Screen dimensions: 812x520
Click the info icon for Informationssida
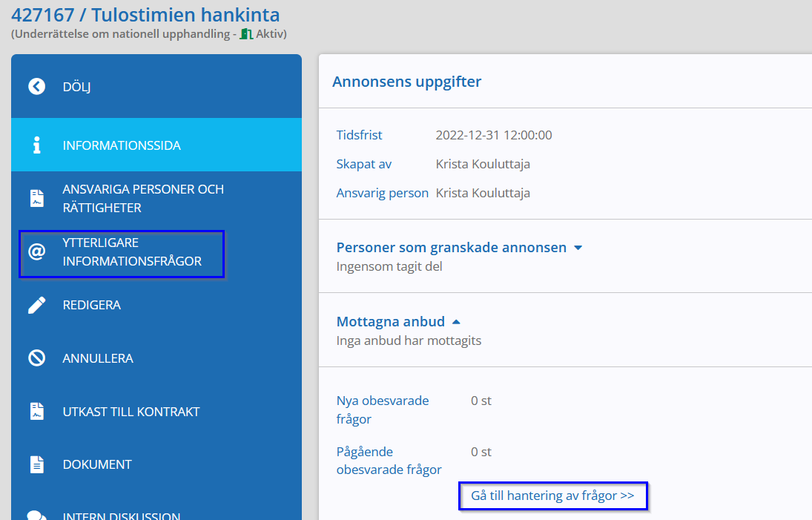[36, 145]
